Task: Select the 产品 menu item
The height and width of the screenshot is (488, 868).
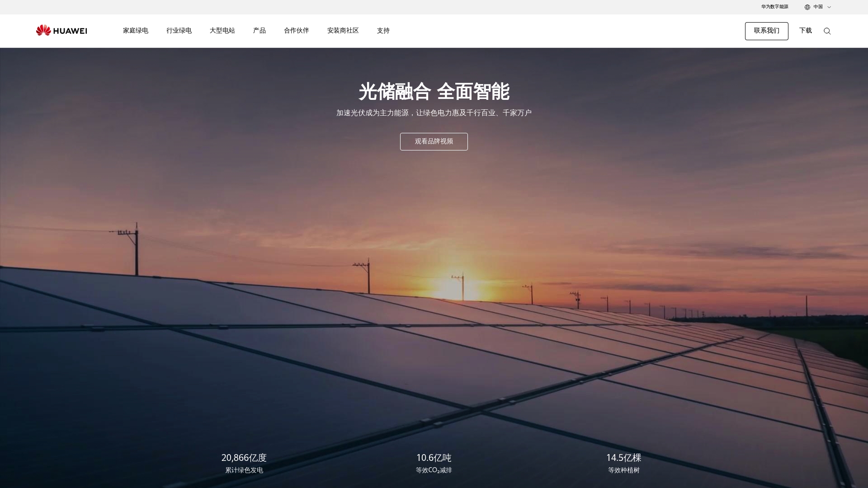Action: 259,31
